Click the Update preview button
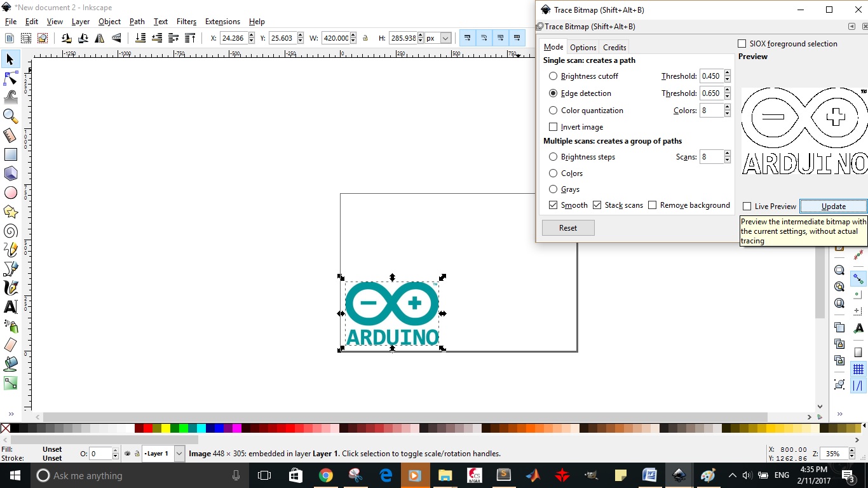Image resolution: width=868 pixels, height=488 pixels. (833, 207)
